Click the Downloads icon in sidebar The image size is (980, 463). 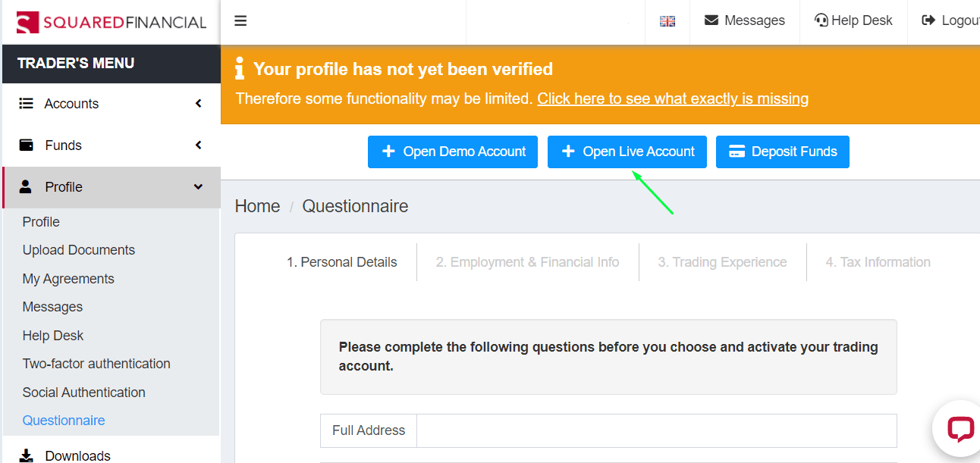tap(27, 455)
